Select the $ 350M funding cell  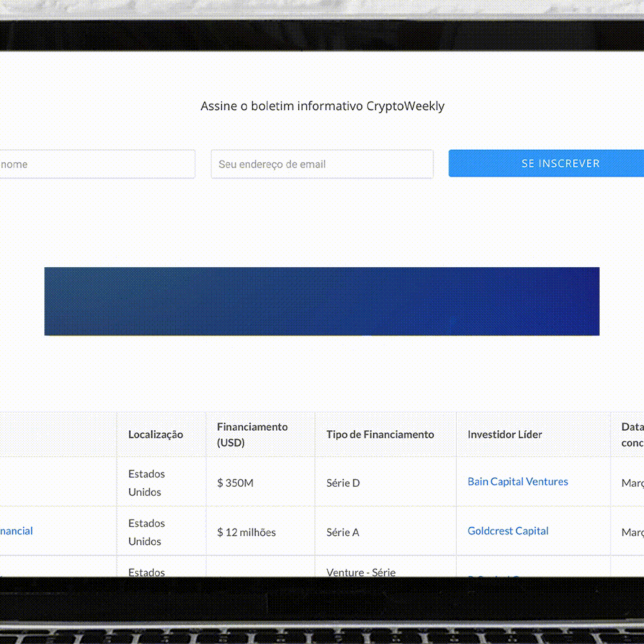pyautogui.click(x=235, y=483)
